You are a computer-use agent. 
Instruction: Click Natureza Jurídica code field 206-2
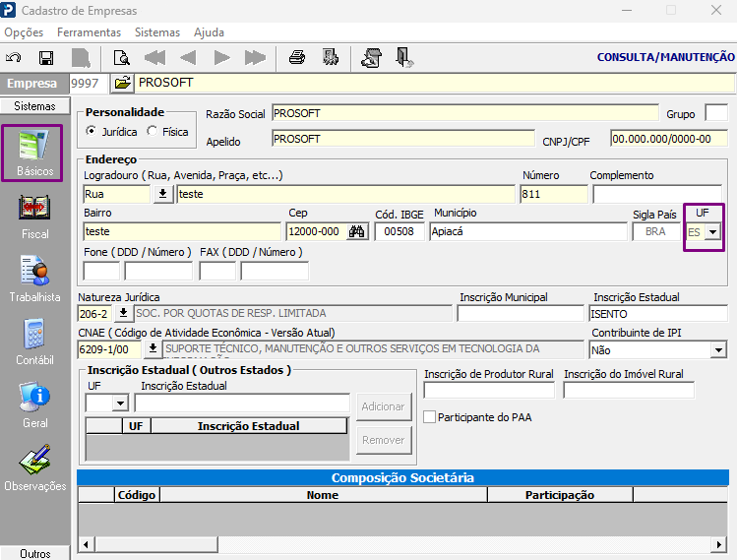[94, 314]
